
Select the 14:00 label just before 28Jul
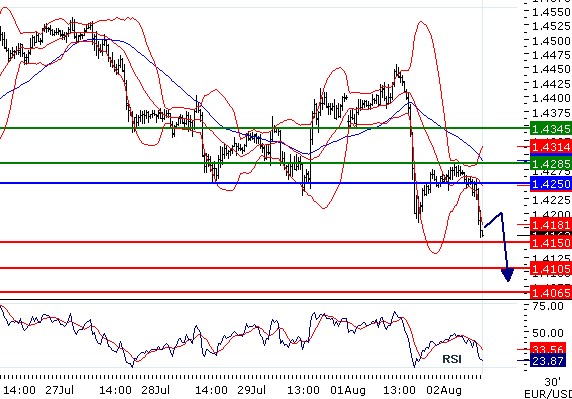[115, 390]
